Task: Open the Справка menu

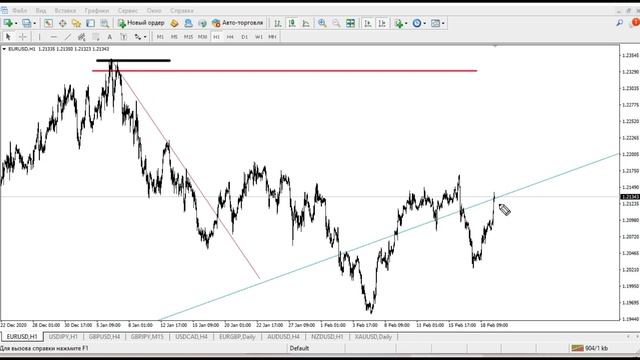Action: point(182,11)
